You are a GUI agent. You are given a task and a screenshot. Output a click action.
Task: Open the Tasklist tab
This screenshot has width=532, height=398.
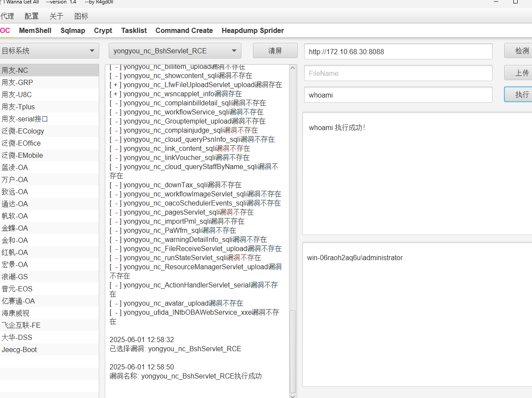(134, 30)
